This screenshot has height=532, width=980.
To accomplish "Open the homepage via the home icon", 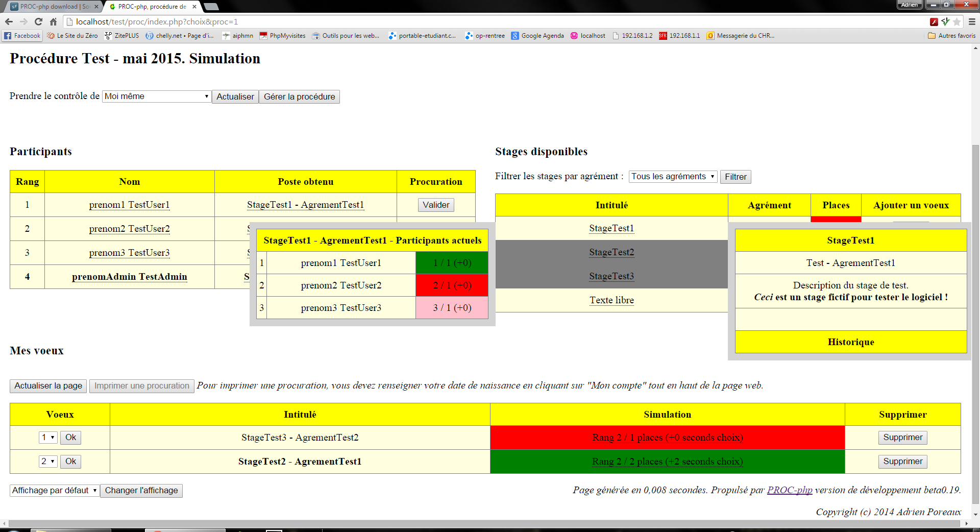I will 53,21.
